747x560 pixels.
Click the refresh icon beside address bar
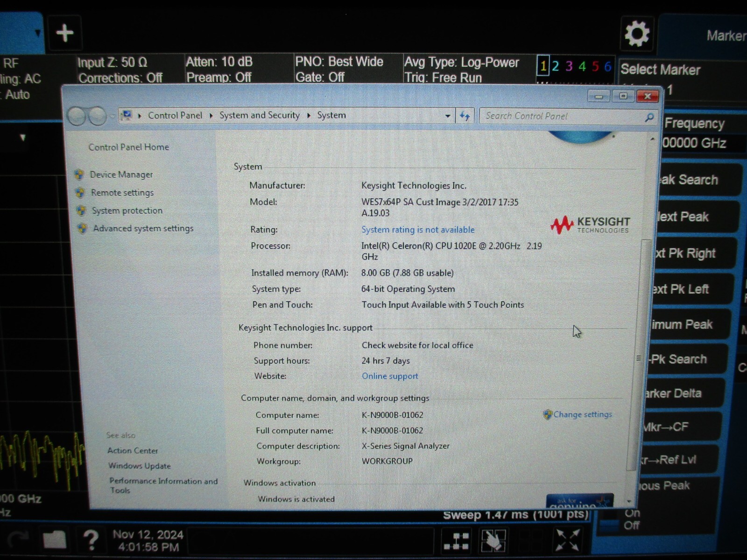[465, 116]
